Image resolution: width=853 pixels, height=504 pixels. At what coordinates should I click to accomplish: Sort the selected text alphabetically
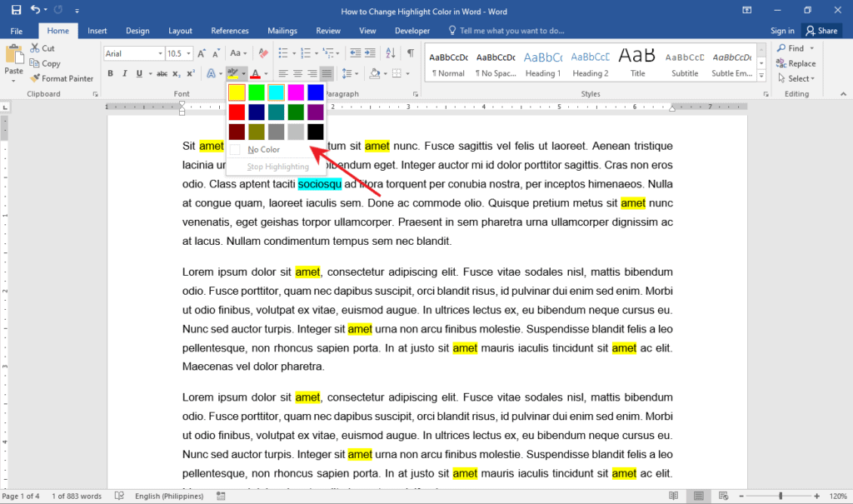point(391,53)
